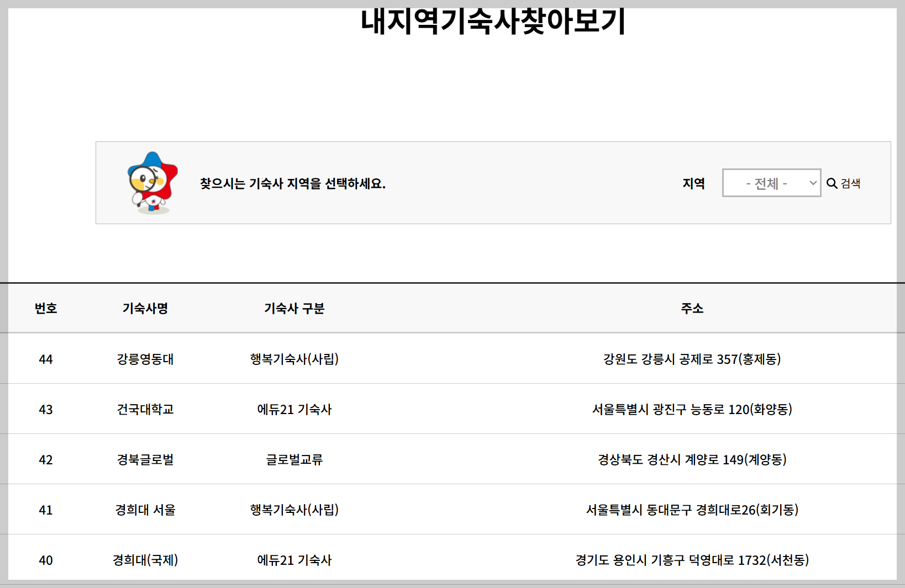Click the 검색 search label
Image resolution: width=905 pixels, height=588 pixels.
click(x=850, y=184)
